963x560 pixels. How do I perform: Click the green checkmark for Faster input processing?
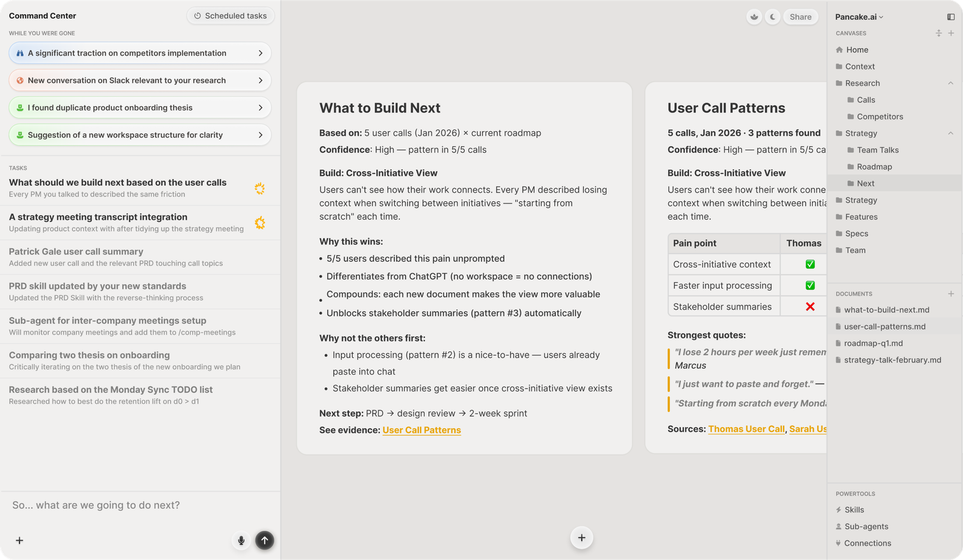pos(810,285)
